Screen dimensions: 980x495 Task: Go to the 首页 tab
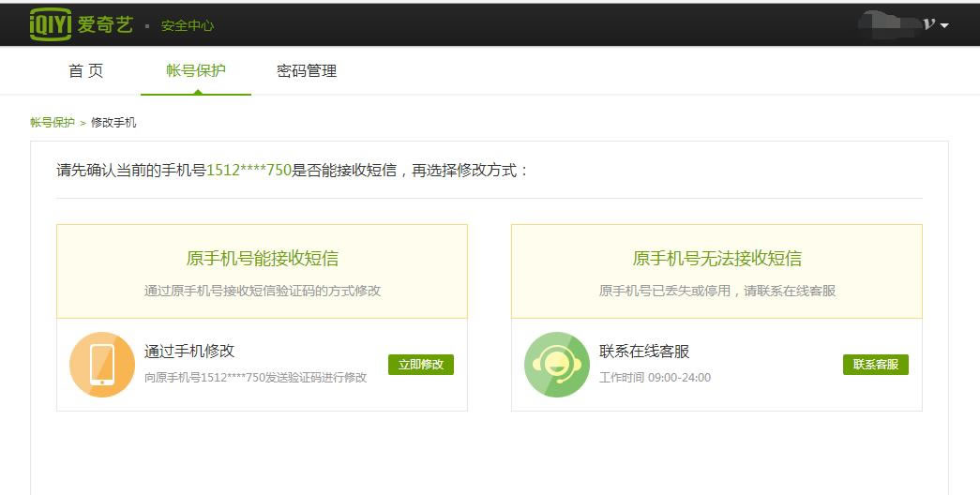tap(85, 71)
